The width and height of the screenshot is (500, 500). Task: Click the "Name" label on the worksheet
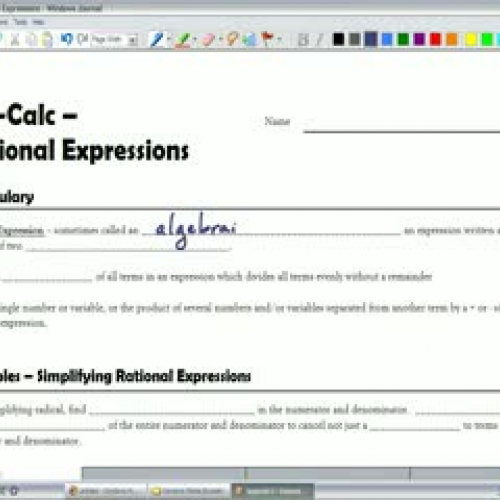[277, 121]
